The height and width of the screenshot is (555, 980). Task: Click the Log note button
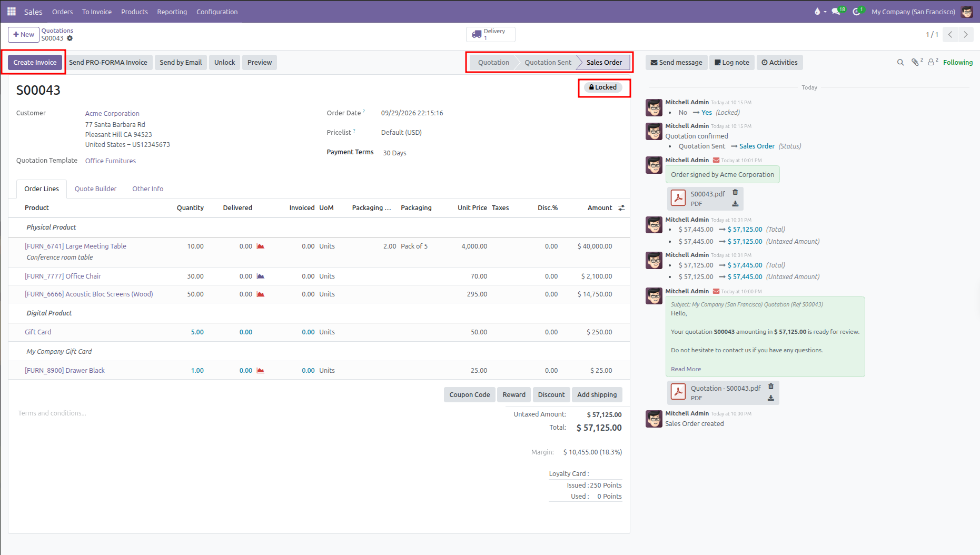point(732,63)
